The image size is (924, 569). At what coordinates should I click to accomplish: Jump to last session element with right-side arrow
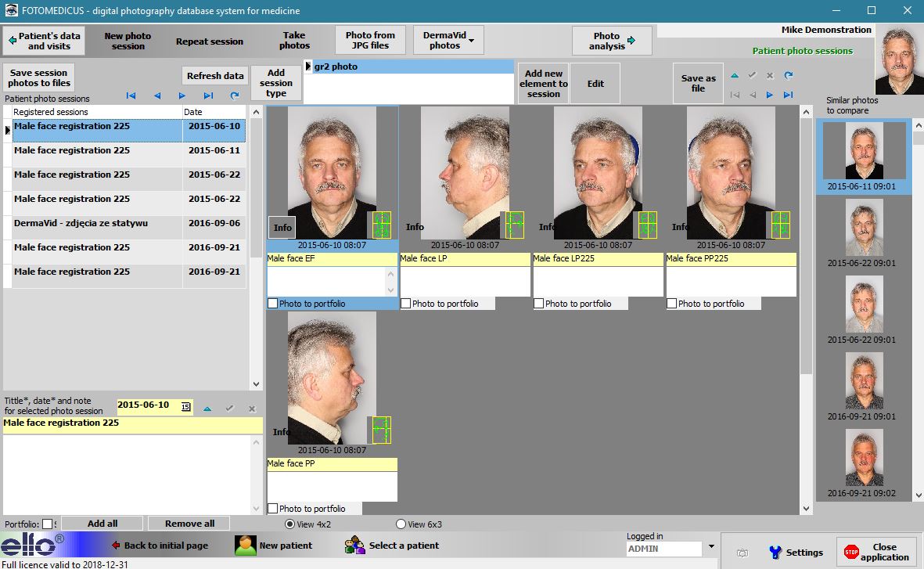789,95
